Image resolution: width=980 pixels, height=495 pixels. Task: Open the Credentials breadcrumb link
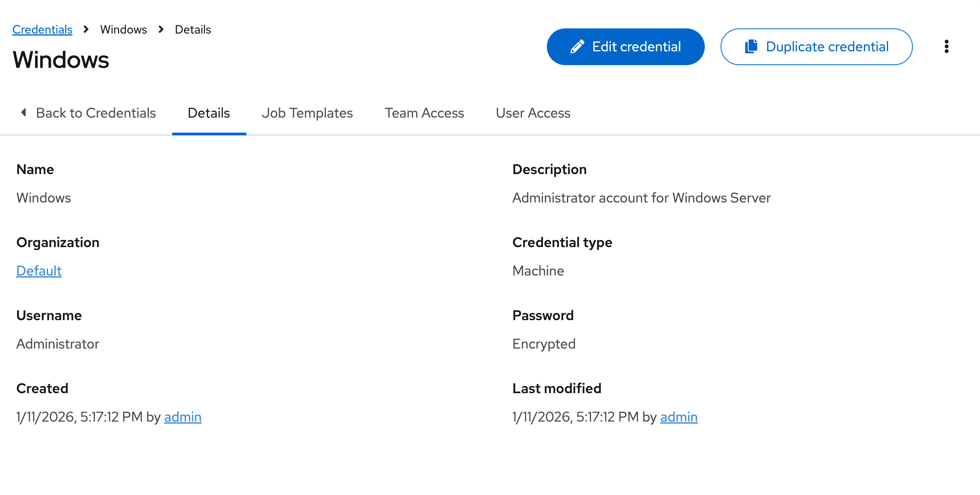[42, 29]
